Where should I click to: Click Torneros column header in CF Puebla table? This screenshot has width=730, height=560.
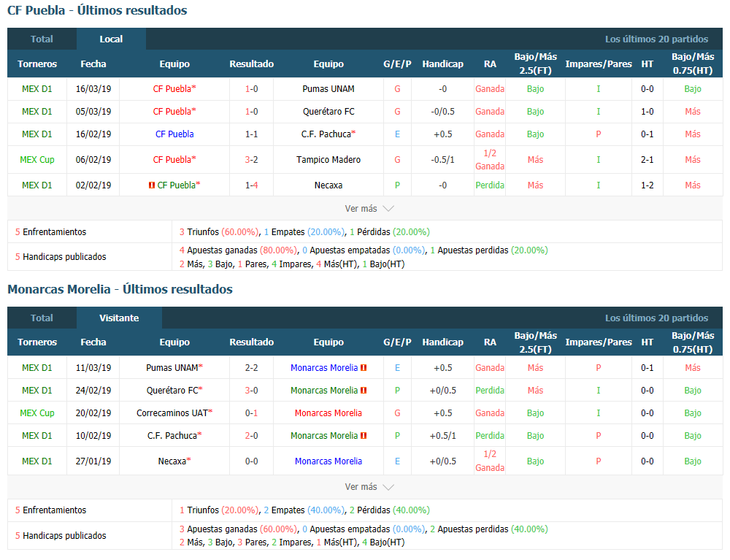click(x=37, y=64)
